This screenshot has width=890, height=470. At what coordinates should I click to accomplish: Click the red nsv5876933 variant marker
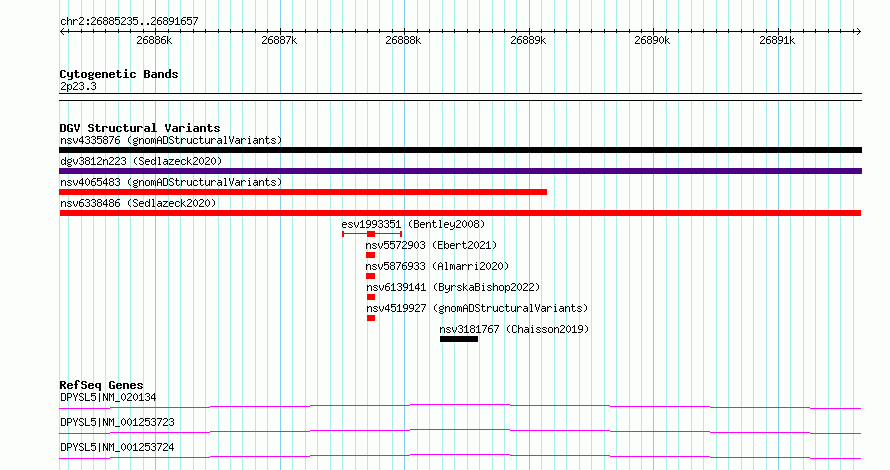pyautogui.click(x=371, y=276)
